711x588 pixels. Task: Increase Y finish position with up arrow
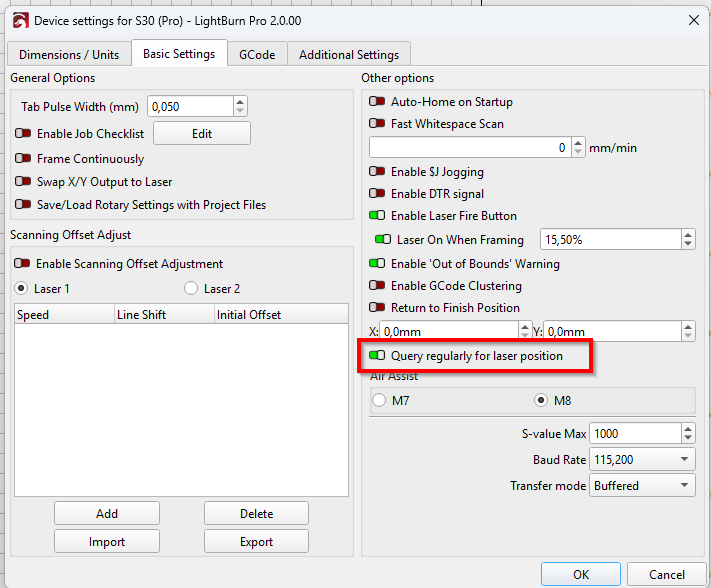point(688,326)
